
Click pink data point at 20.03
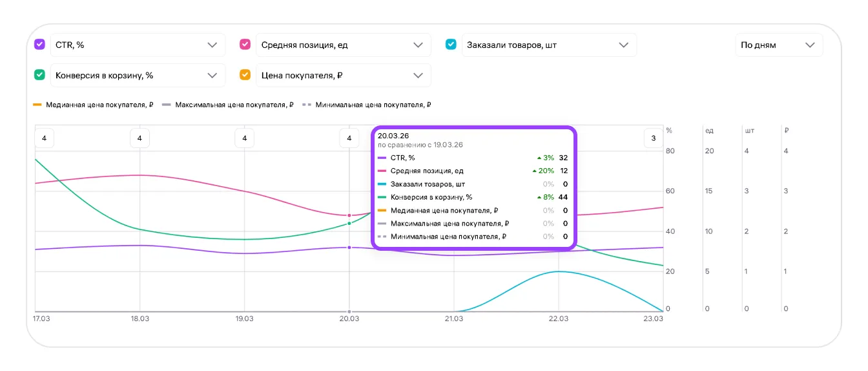click(349, 215)
